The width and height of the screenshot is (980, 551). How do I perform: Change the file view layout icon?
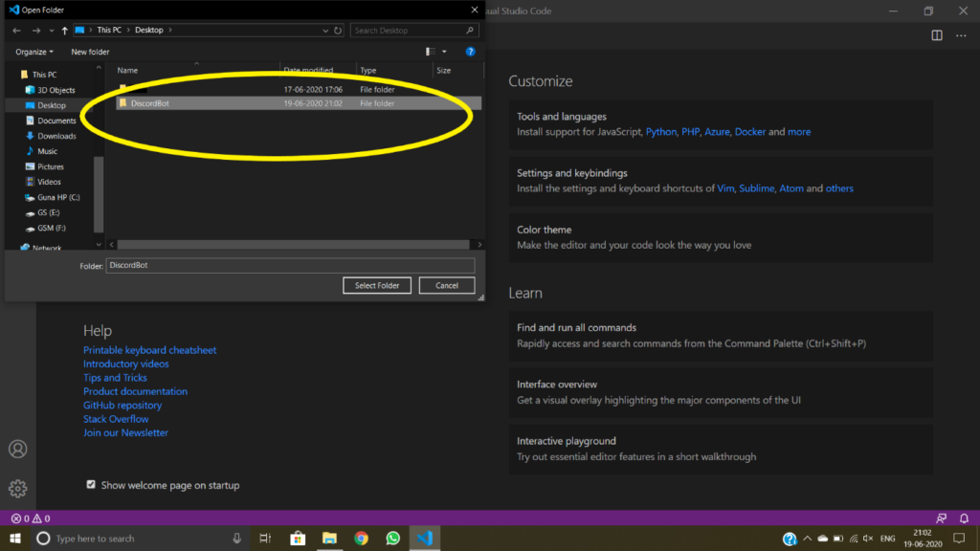[430, 52]
